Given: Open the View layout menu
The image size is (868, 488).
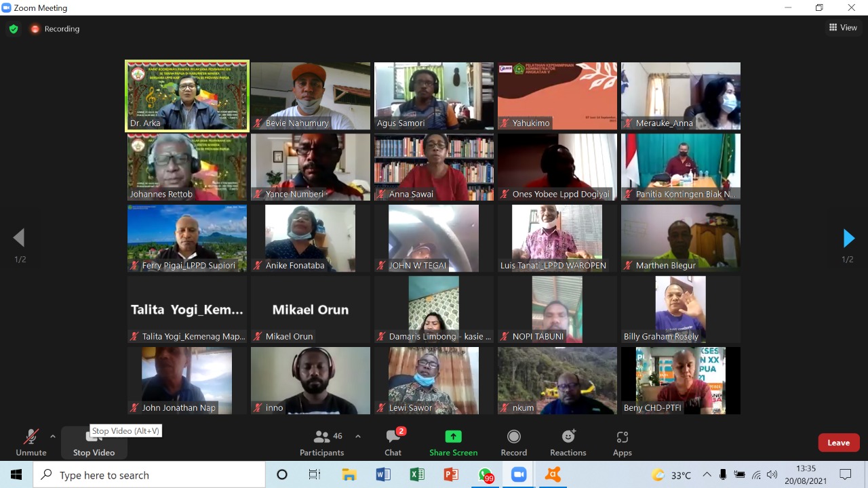Looking at the screenshot, I should coord(843,28).
